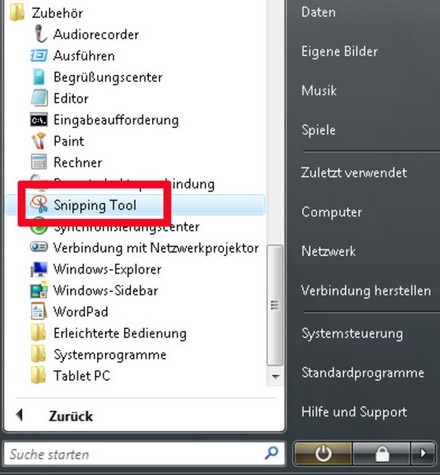The height and width of the screenshot is (475, 440).
Task: Click the scrollbar down arrow
Action: 275,376
